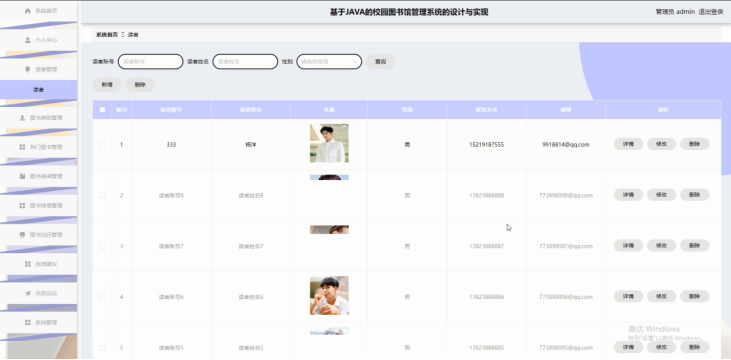The width and height of the screenshot is (731, 360).
Task: Click the 头像 column header
Action: tap(329, 110)
